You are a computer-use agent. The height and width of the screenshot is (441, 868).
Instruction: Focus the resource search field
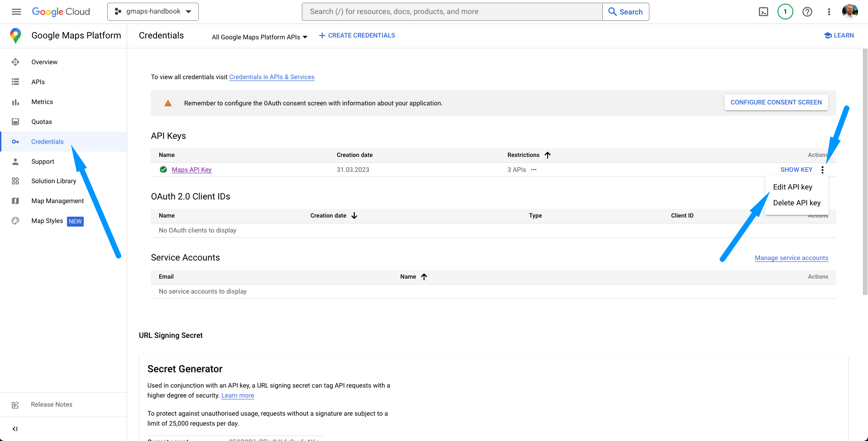coord(452,12)
